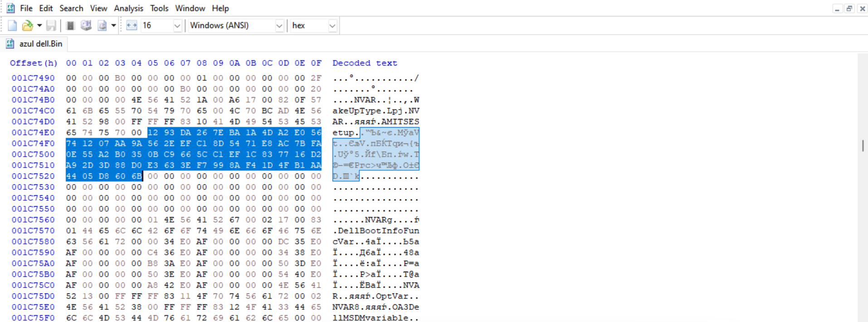
Task: Click the 00 column header
Action: [71, 63]
